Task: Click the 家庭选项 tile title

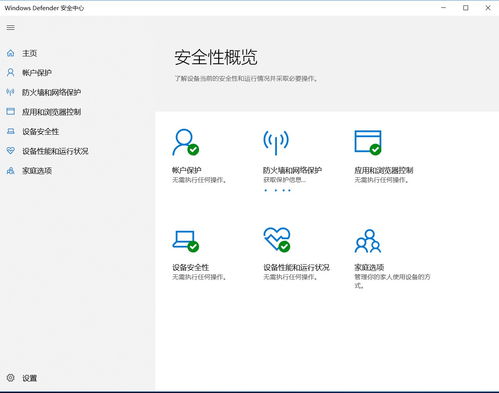Action: click(x=369, y=267)
